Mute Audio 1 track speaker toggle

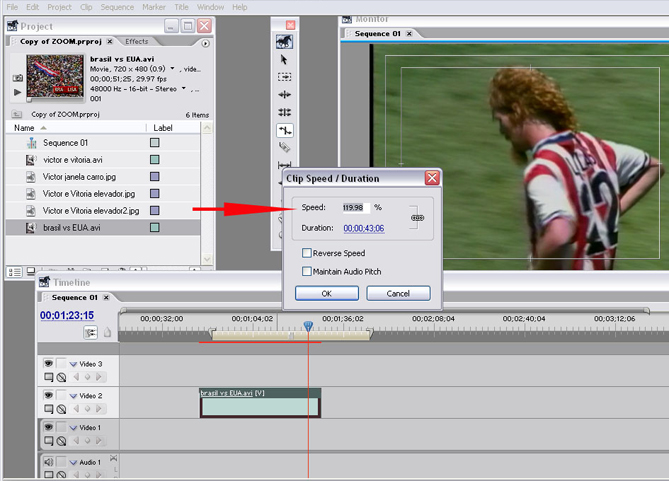47,462
